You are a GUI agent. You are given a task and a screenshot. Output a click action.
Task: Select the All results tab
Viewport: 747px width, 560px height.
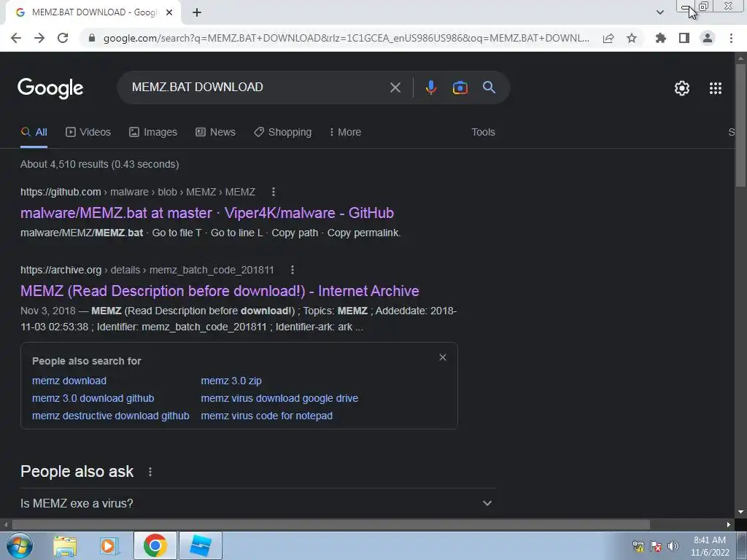(x=34, y=133)
